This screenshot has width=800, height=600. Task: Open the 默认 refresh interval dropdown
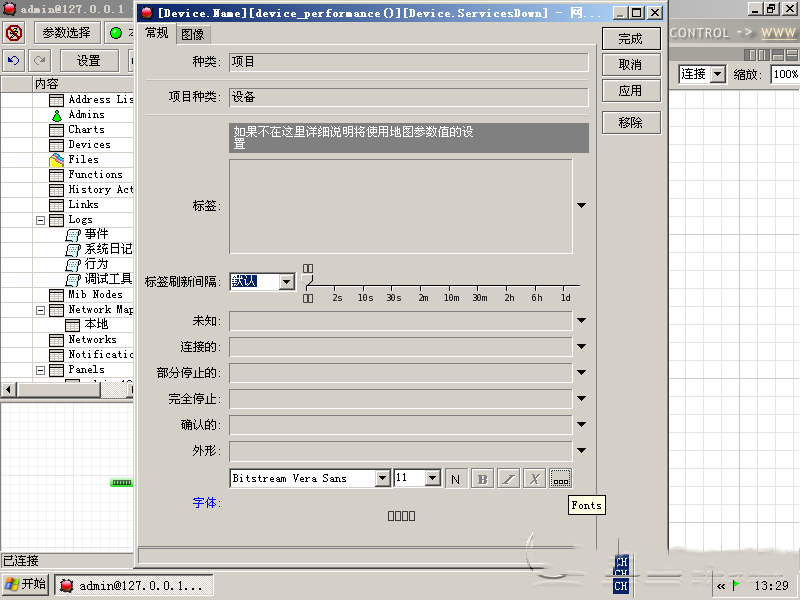tap(286, 282)
